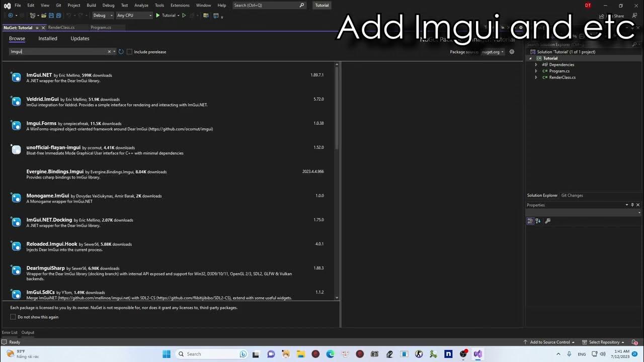Switch to the Git Changes tab

[572, 196]
